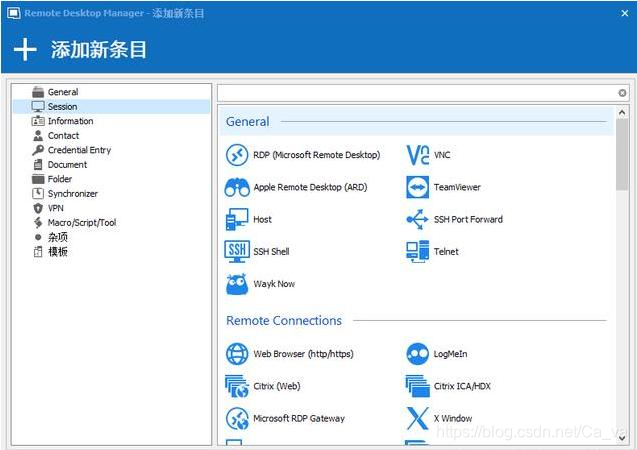Select the RDP (Microsoft Remote Desktop) icon
The height and width of the screenshot is (450, 637).
237,155
